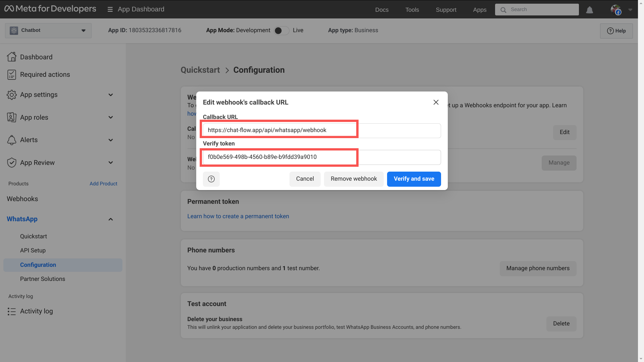Expand the App settings section chevron
This screenshot has width=644, height=362.
pos(111,95)
